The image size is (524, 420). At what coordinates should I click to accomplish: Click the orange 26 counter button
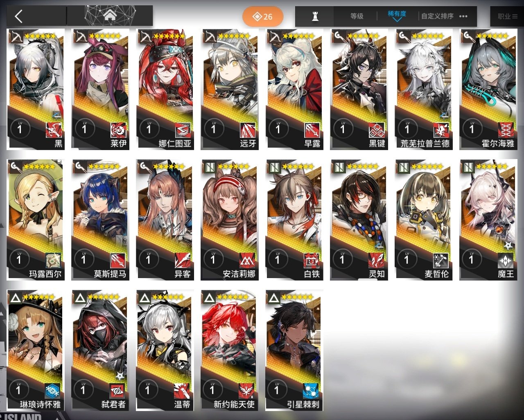click(x=263, y=16)
